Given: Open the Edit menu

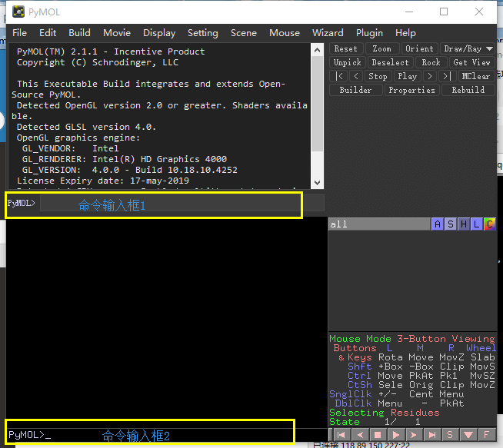Looking at the screenshot, I should [48, 33].
